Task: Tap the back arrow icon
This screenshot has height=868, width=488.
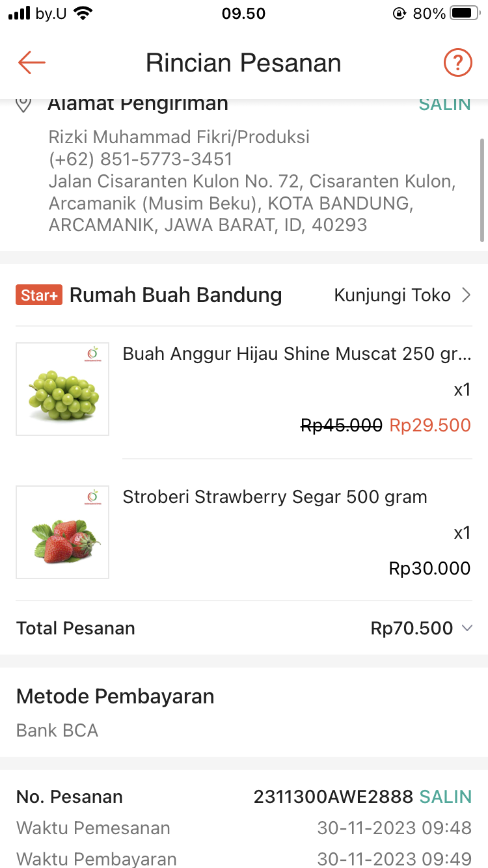Action: [x=31, y=62]
